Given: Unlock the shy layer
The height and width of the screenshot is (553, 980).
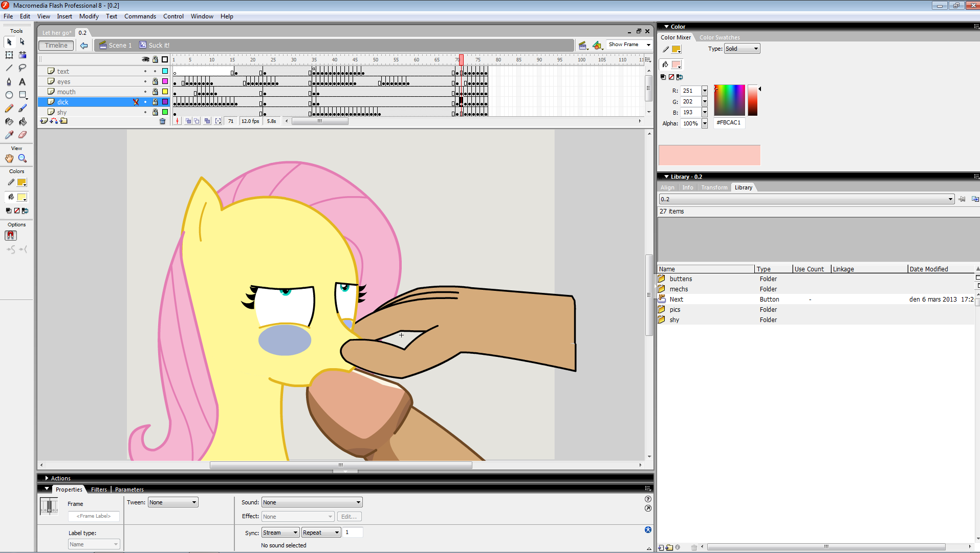Looking at the screenshot, I should pyautogui.click(x=155, y=112).
